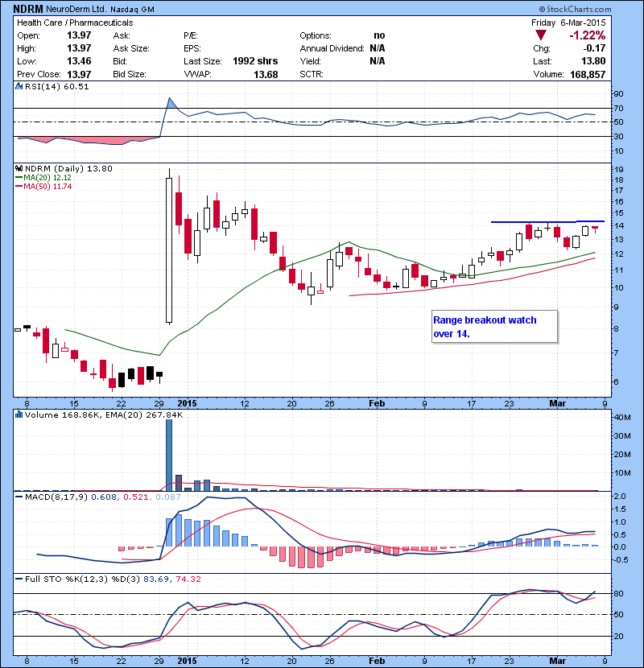Click the 10M volume axis label
The width and height of the screenshot is (644, 668).
pos(622,472)
